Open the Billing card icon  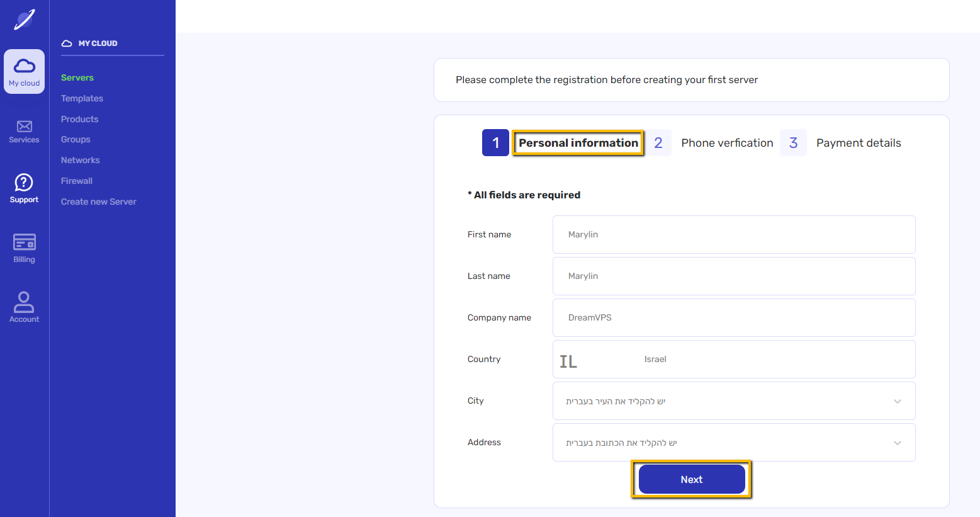click(25, 242)
